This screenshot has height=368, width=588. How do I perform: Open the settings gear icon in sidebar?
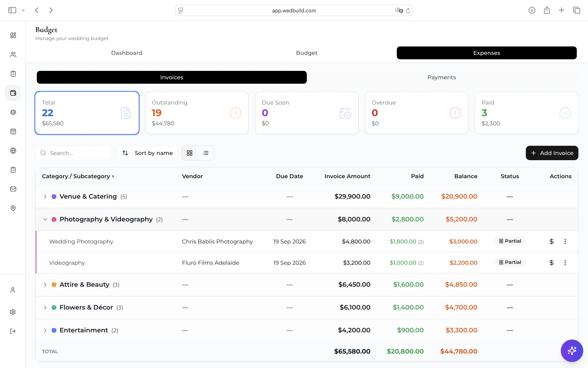tap(13, 312)
